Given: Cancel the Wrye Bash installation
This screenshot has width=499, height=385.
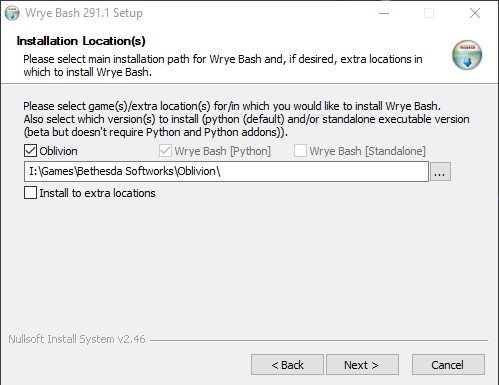Looking at the screenshot, I should point(448,365).
